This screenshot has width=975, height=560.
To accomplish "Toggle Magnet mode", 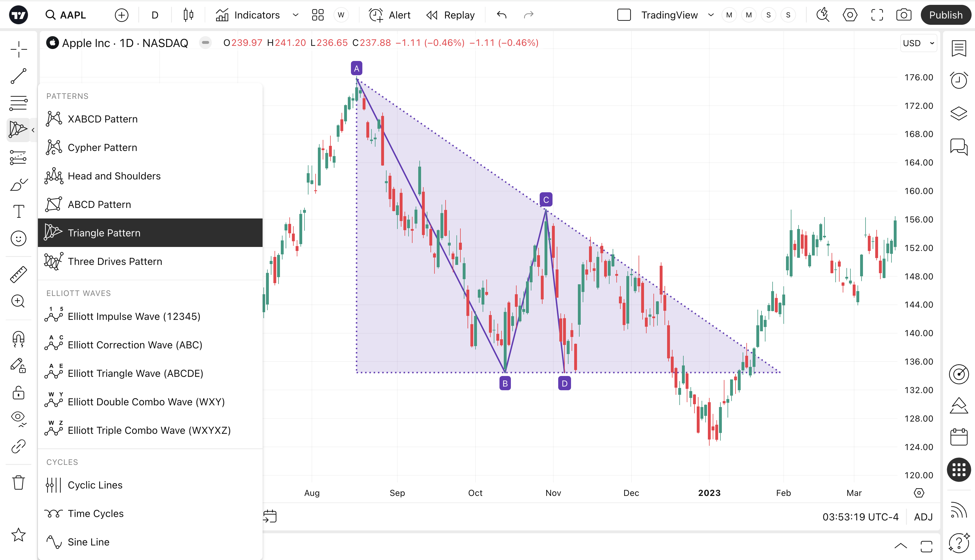I will point(19,339).
